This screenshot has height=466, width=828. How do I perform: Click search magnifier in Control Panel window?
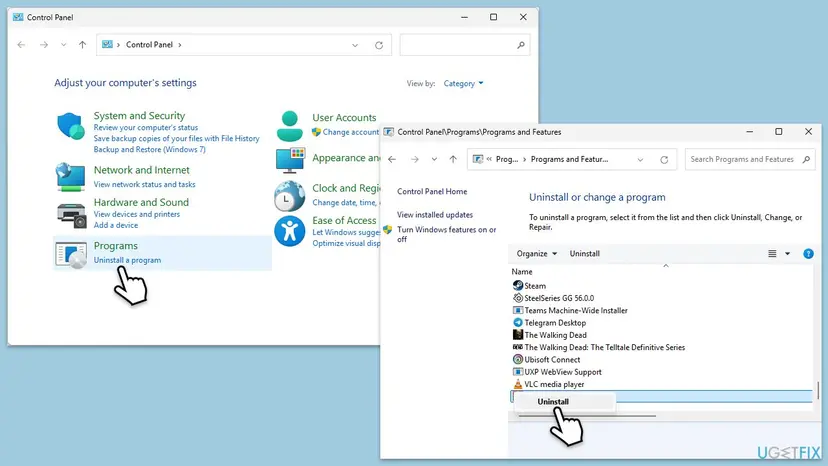click(521, 45)
